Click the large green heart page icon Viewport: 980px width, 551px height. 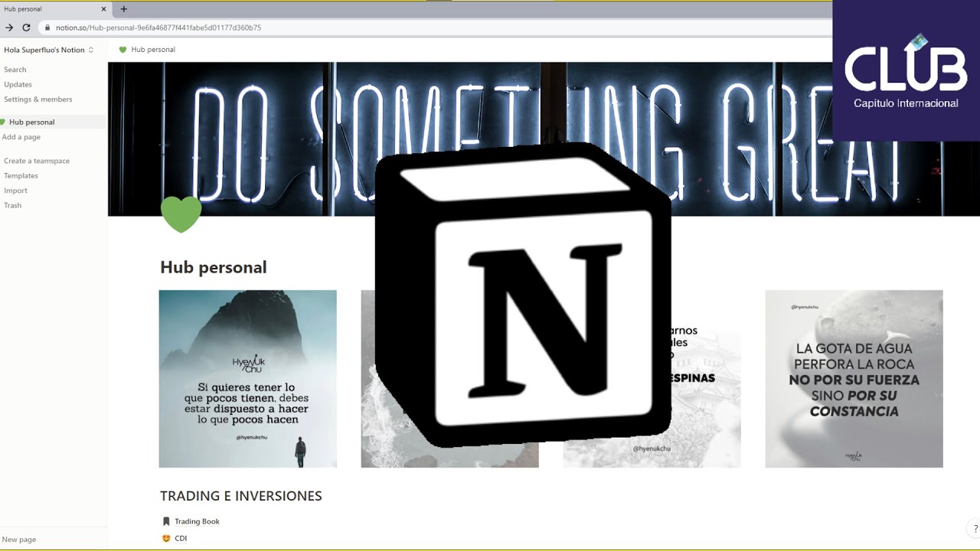(x=181, y=214)
